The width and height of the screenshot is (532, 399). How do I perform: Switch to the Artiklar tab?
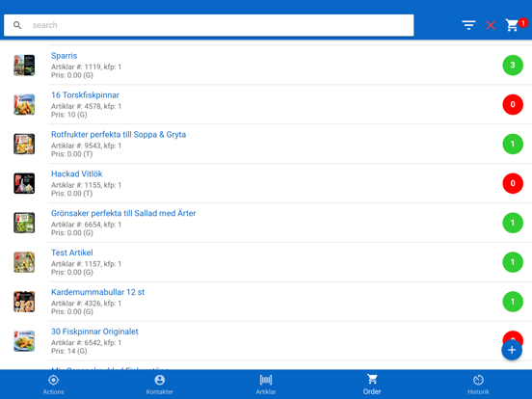266,385
